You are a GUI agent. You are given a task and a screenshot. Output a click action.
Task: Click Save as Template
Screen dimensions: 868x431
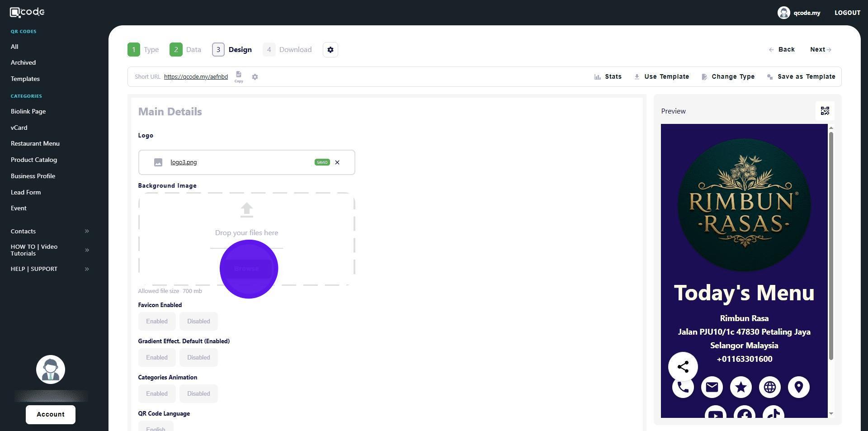tap(801, 77)
